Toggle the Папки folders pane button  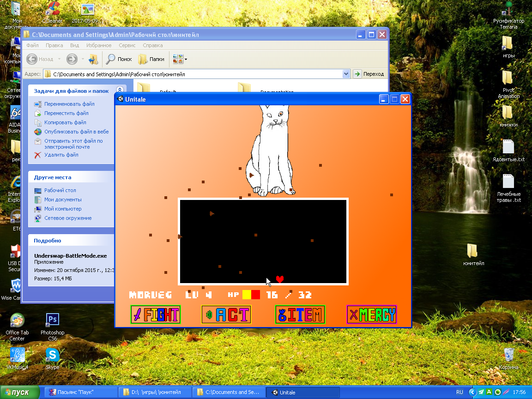[151, 59]
